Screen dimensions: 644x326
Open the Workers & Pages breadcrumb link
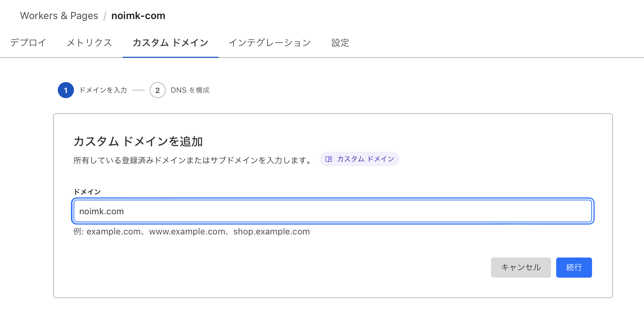(x=59, y=16)
